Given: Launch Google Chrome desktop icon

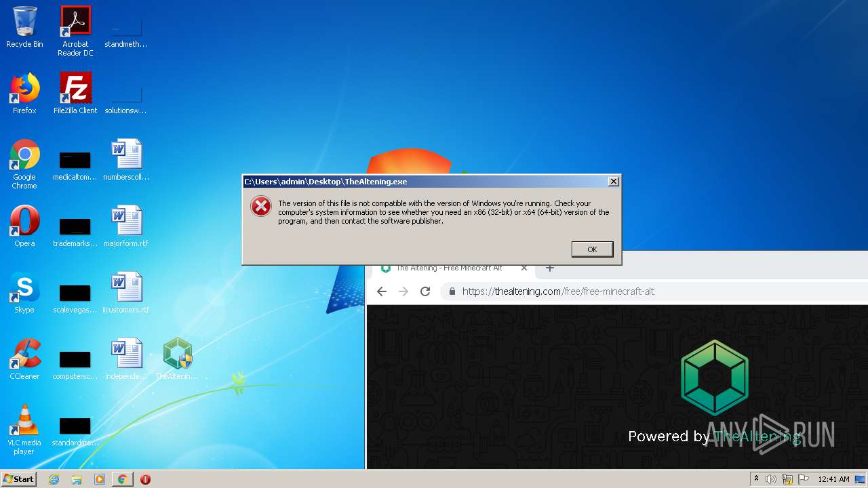Looking at the screenshot, I should [x=24, y=163].
